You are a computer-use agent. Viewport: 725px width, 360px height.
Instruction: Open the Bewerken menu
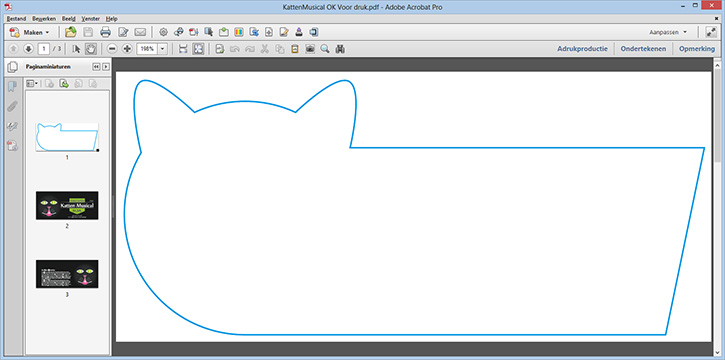click(x=44, y=19)
